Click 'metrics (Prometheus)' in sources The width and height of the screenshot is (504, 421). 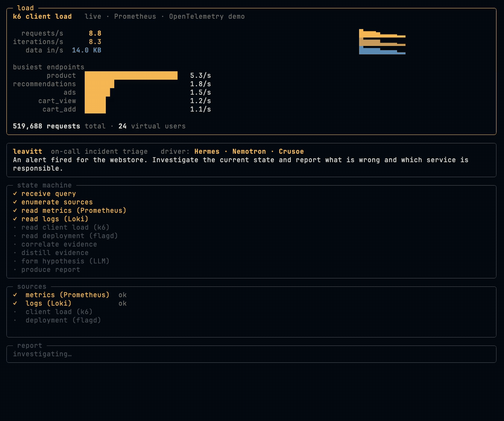coord(67,295)
